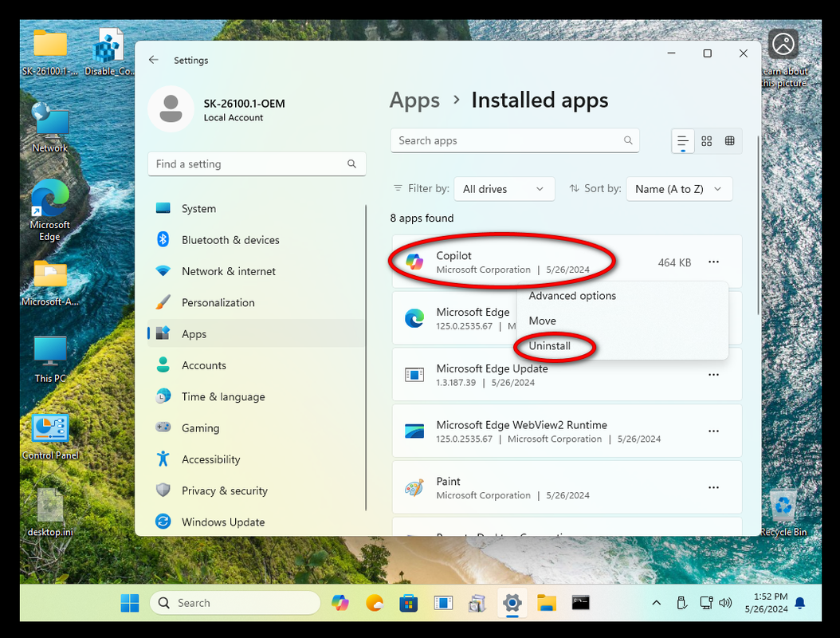This screenshot has height=638, width=840.
Task: Open Personalization settings
Action: 256,302
